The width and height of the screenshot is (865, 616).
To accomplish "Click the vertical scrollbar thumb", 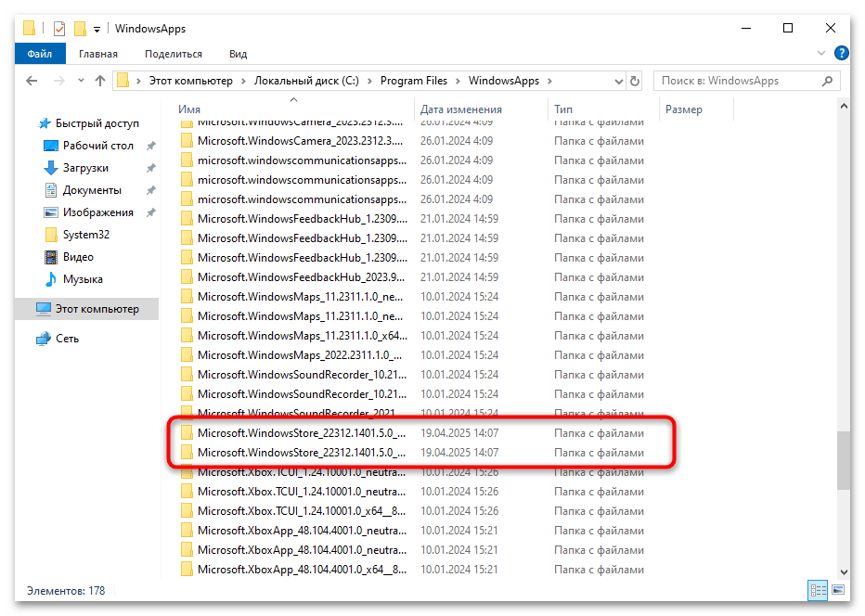I will coord(844,460).
